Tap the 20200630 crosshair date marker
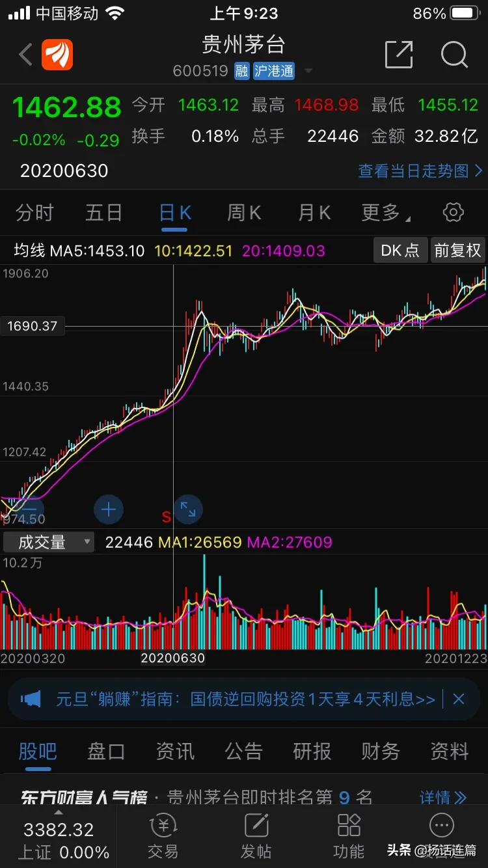The image size is (488, 868). [173, 658]
